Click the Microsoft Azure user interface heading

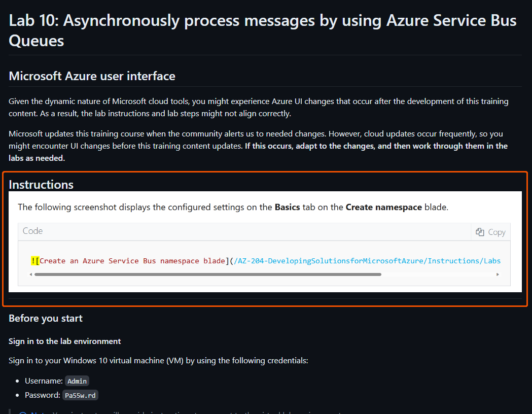tap(92, 76)
